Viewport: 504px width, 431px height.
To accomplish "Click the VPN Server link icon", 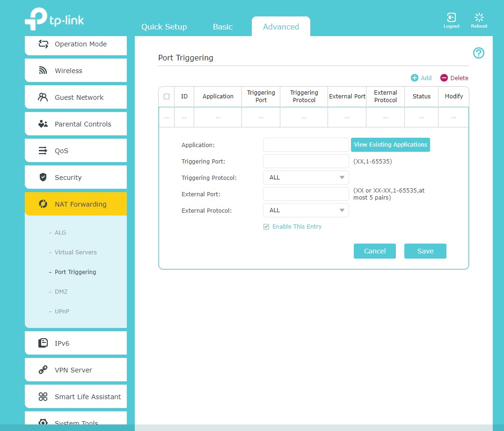I will 43,370.
